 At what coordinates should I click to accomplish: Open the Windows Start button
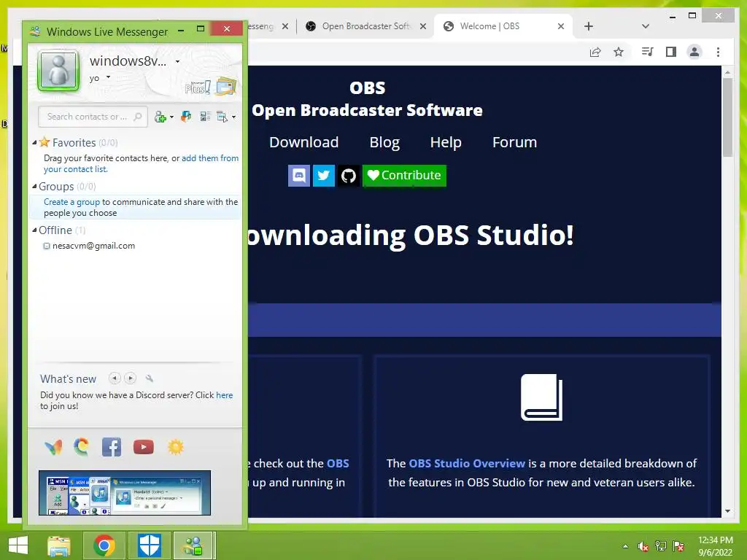coord(18,545)
